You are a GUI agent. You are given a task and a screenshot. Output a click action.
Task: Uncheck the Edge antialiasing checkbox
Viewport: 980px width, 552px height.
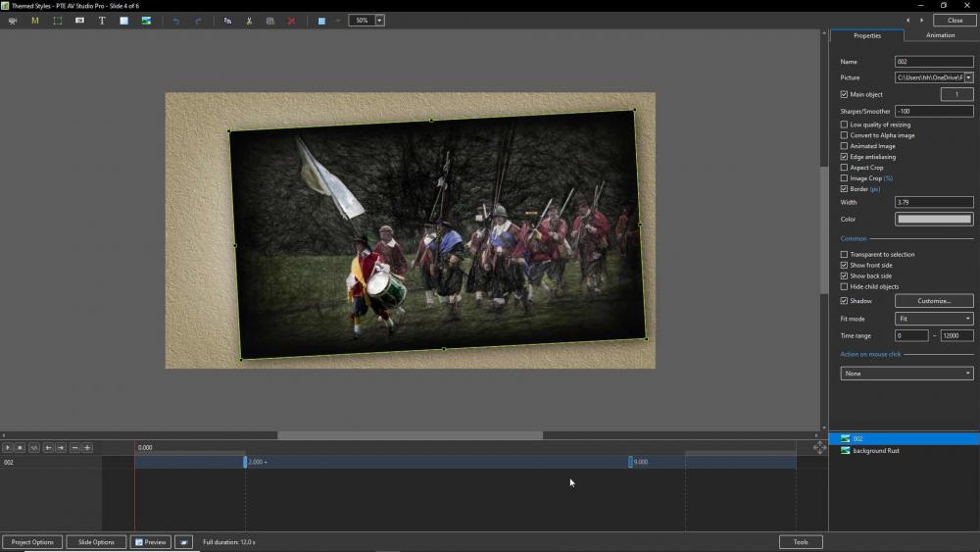click(845, 157)
